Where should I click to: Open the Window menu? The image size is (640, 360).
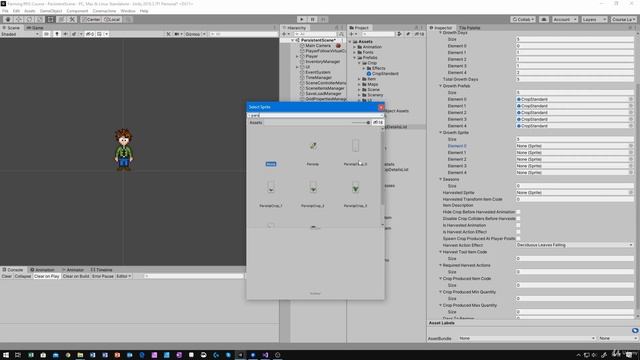[128, 11]
